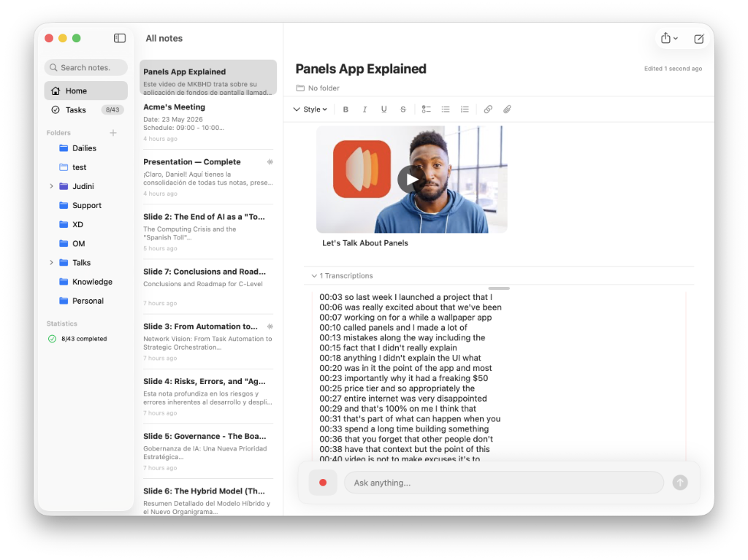This screenshot has width=748, height=560.
Task: Open the share menu icon
Action: [x=669, y=38]
